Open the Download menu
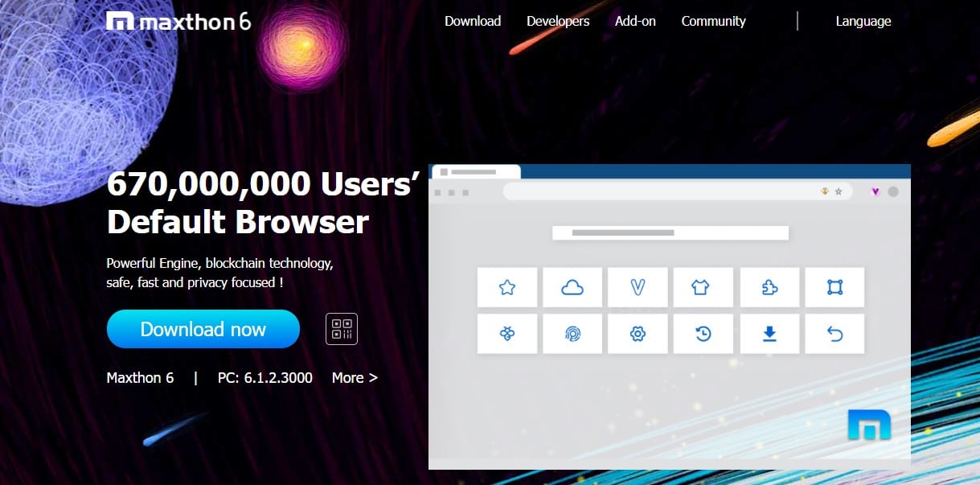This screenshot has width=980, height=485. click(x=473, y=22)
